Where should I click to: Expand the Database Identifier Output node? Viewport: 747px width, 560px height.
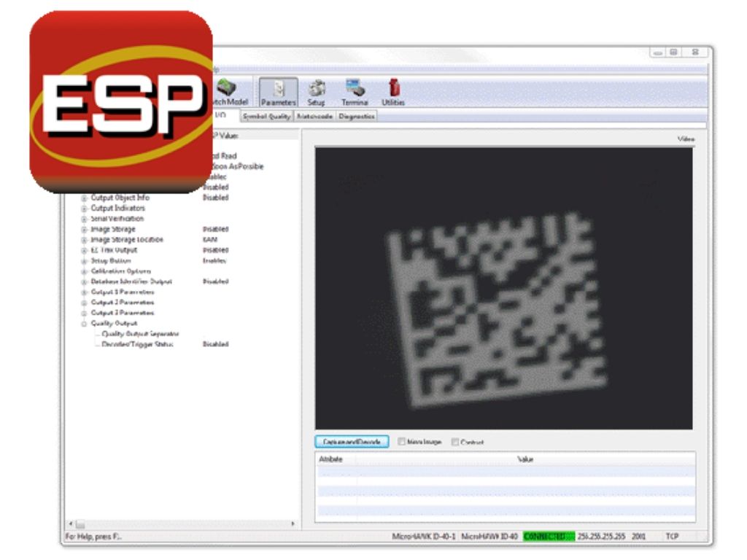(84, 282)
